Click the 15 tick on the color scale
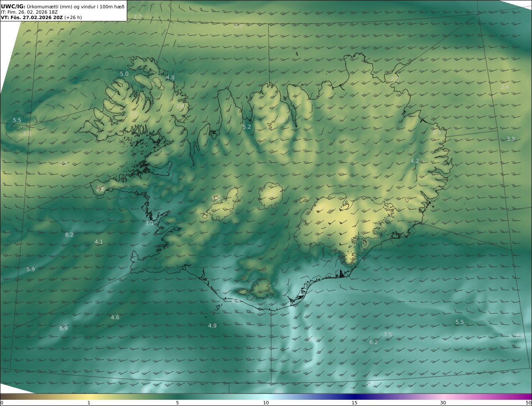Viewport: 532px width, 406px height. coord(355,403)
